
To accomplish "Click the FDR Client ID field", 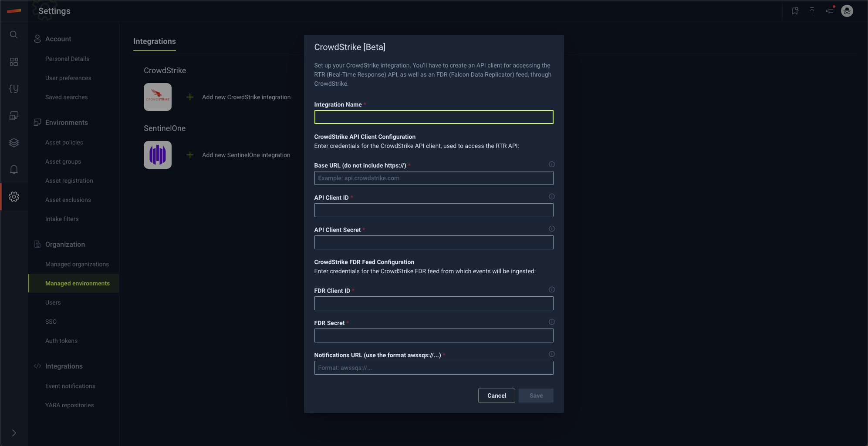I will [x=434, y=303].
